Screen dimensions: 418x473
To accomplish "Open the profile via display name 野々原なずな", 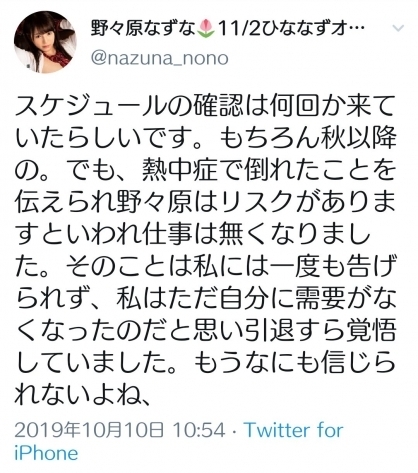I will click(x=144, y=28).
